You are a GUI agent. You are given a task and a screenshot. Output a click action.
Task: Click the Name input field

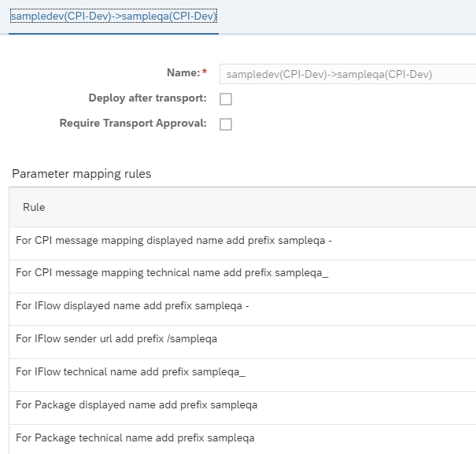[348, 74]
